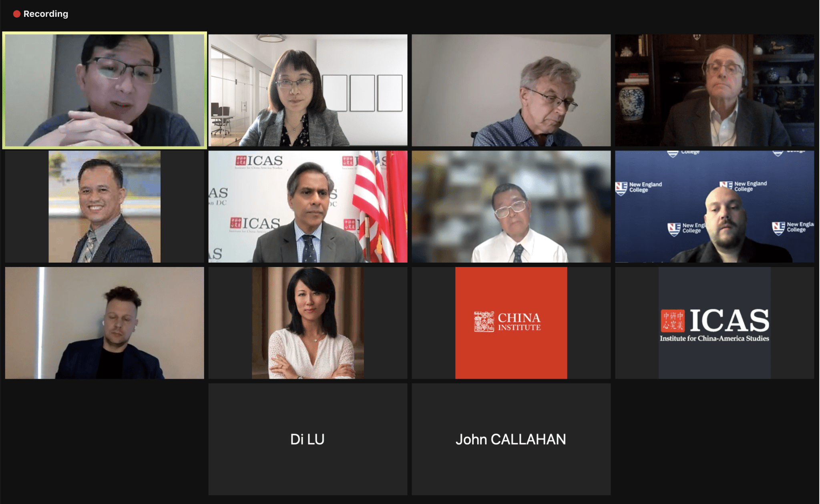This screenshot has width=820, height=504.
Task: Click the red Chinese-character ICAS emblem
Action: click(672, 320)
